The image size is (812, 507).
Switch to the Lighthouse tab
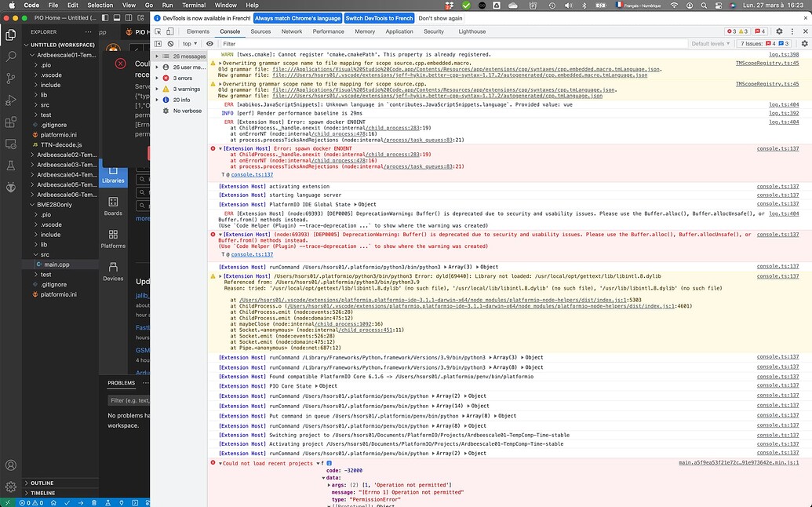tap(472, 31)
